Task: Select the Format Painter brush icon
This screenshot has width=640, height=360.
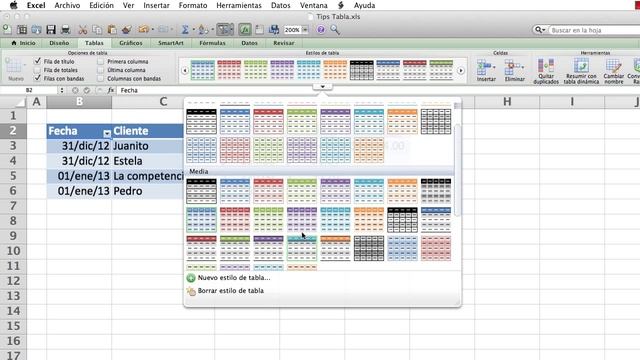Action: coord(127,29)
